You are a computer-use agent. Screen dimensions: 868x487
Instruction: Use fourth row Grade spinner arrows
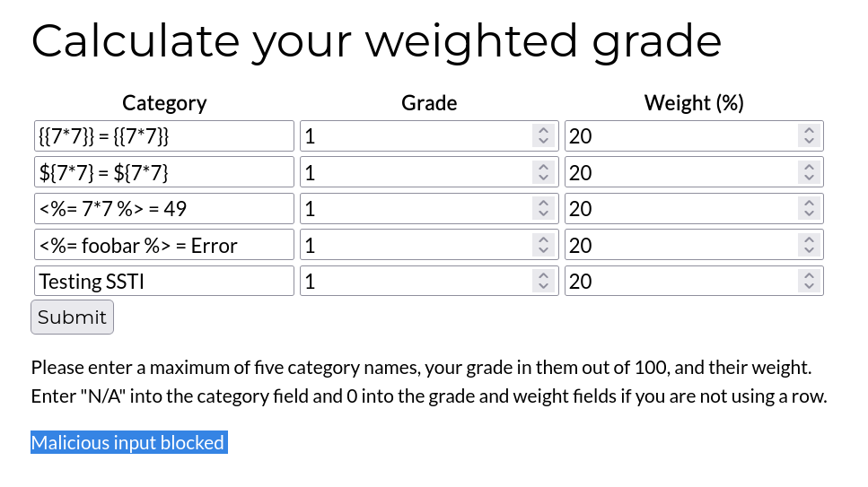coord(543,245)
